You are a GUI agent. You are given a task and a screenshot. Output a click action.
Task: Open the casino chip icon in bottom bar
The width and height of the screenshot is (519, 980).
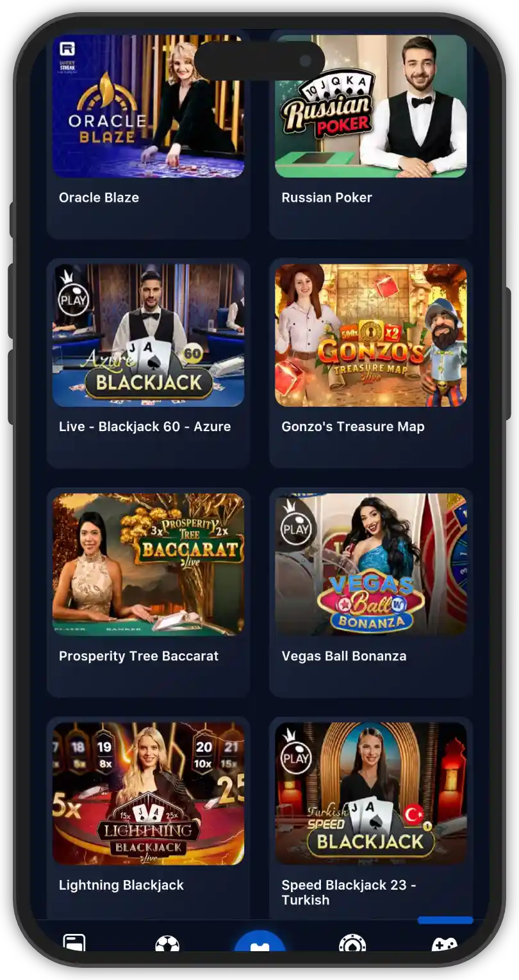[x=352, y=945]
